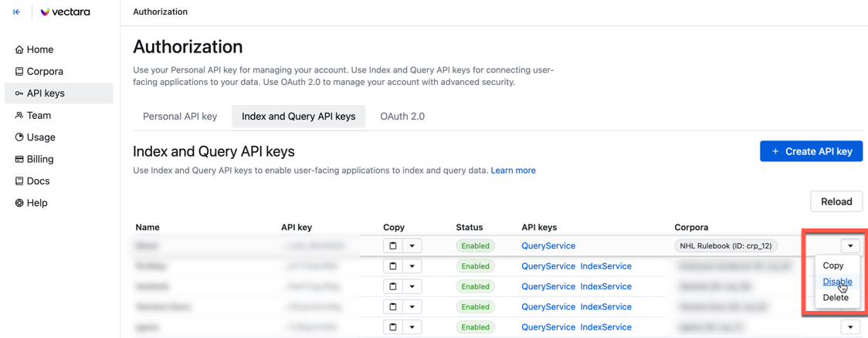Open actions dropdown for NHL Rulebook row
Viewport: 868px width, 338px height.
(850, 246)
